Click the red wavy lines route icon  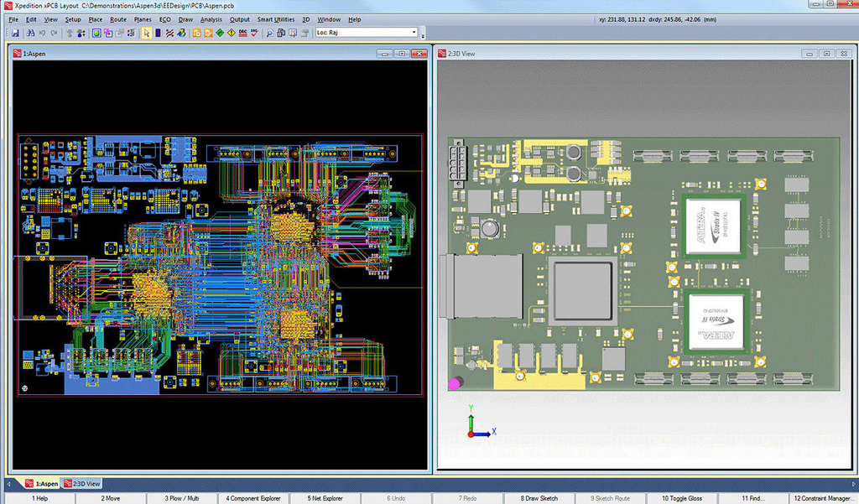pyautogui.click(x=169, y=33)
